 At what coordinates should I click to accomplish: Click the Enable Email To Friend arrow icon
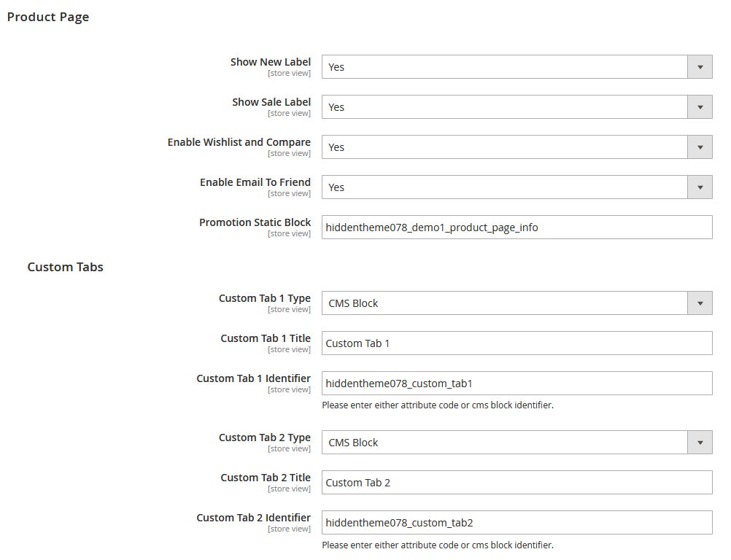click(x=700, y=187)
